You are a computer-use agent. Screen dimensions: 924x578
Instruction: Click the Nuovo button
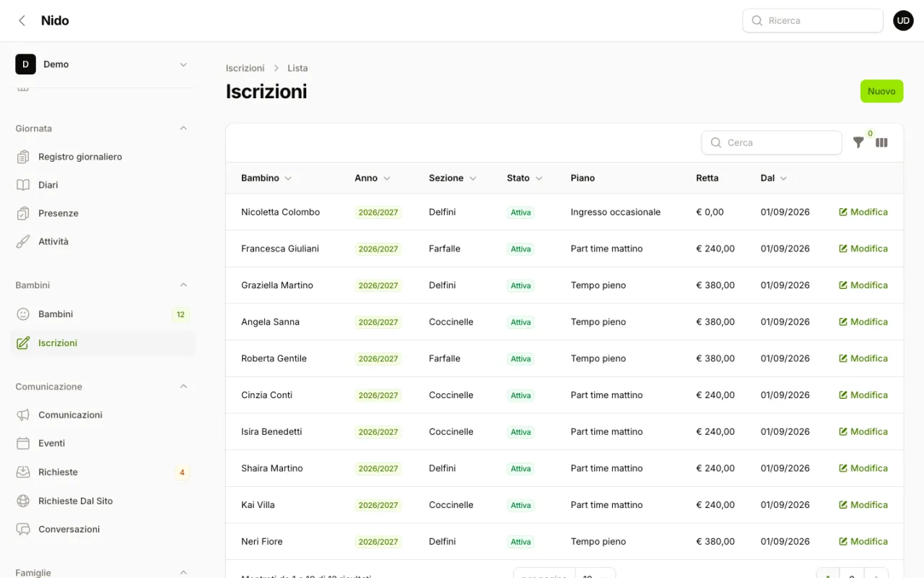pyautogui.click(x=881, y=91)
